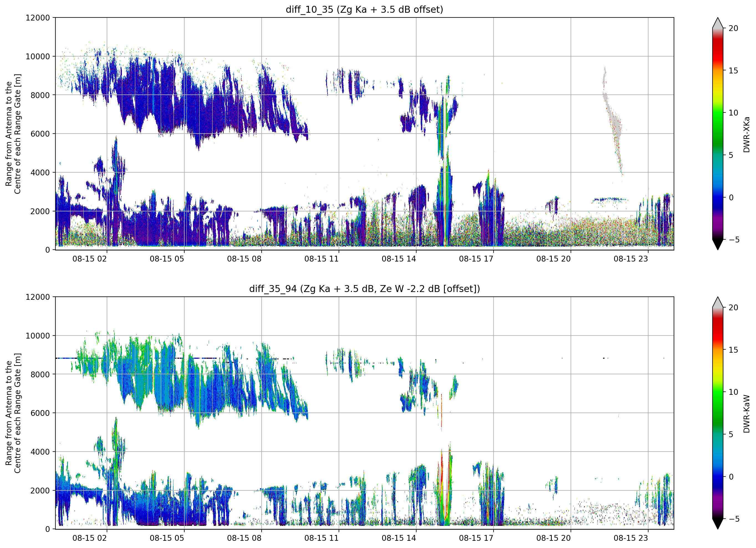756x548 pixels.
Task: Click the black bottom arrow of the DWR-KaW colorbar
Action: click(x=718, y=524)
